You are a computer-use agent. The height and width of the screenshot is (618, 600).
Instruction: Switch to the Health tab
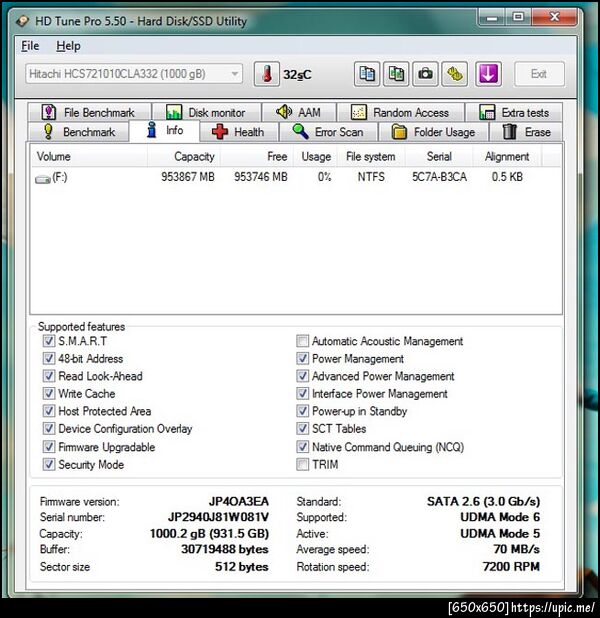pyautogui.click(x=239, y=132)
